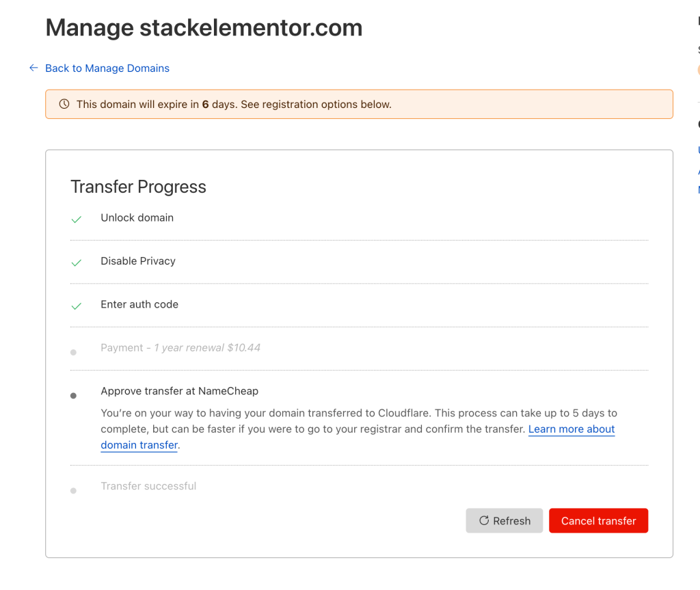Viewport: 700px width, 590px height.
Task: Open Back to Manage Domains link
Action: (107, 68)
